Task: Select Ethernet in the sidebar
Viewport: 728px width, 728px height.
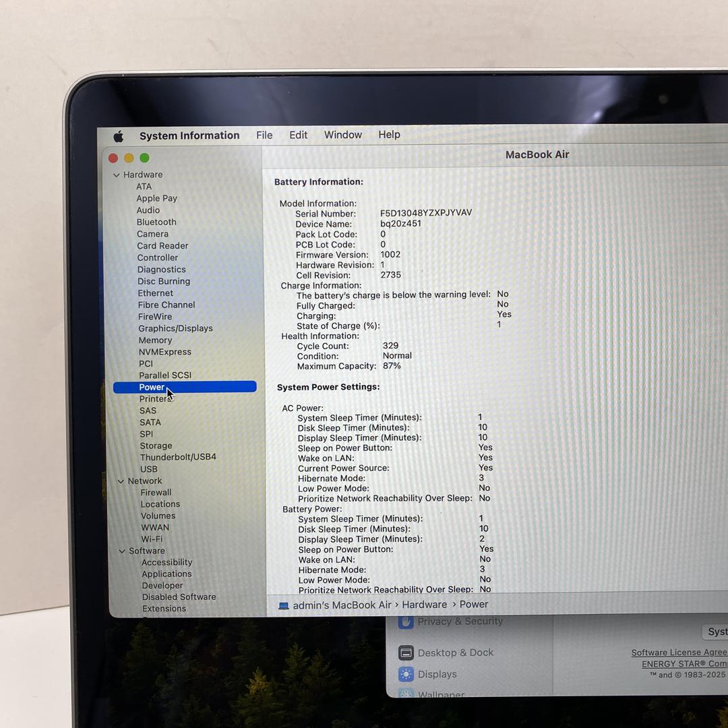Action: point(156,293)
